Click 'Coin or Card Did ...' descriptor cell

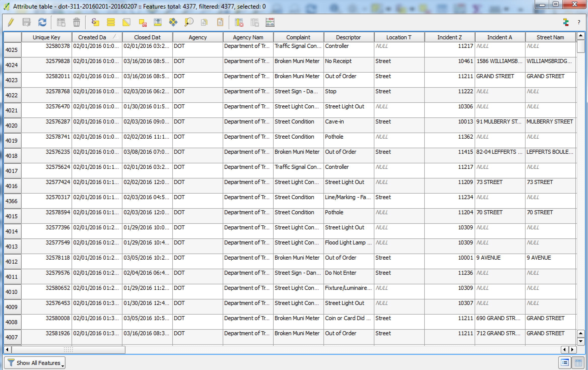[349, 322]
